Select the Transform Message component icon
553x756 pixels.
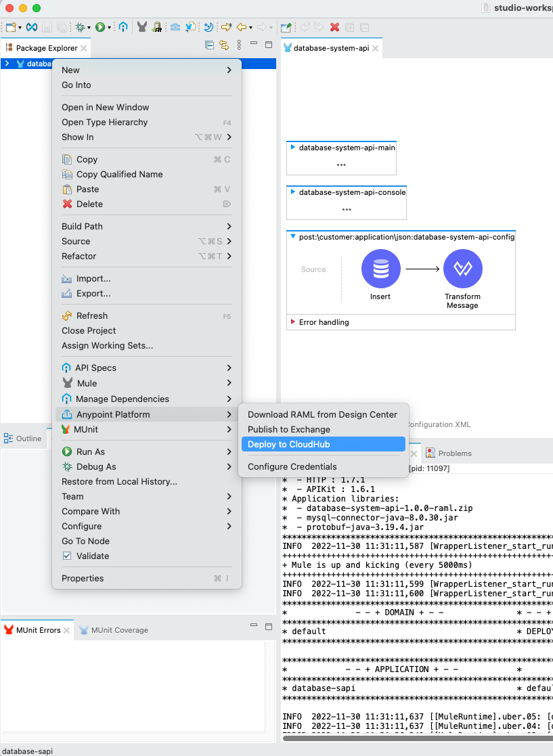pos(462,269)
